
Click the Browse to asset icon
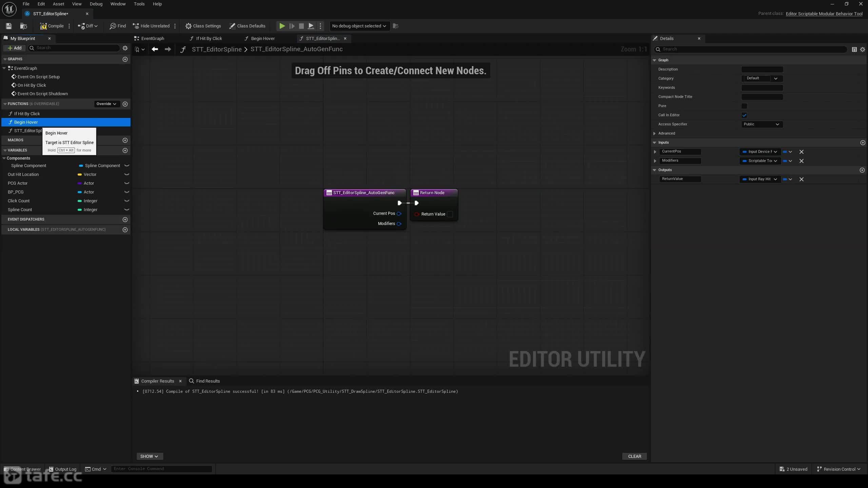pyautogui.click(x=23, y=26)
